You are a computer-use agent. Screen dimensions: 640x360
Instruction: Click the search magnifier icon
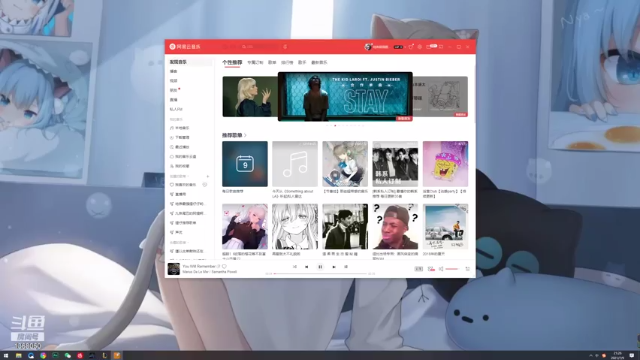244,47
